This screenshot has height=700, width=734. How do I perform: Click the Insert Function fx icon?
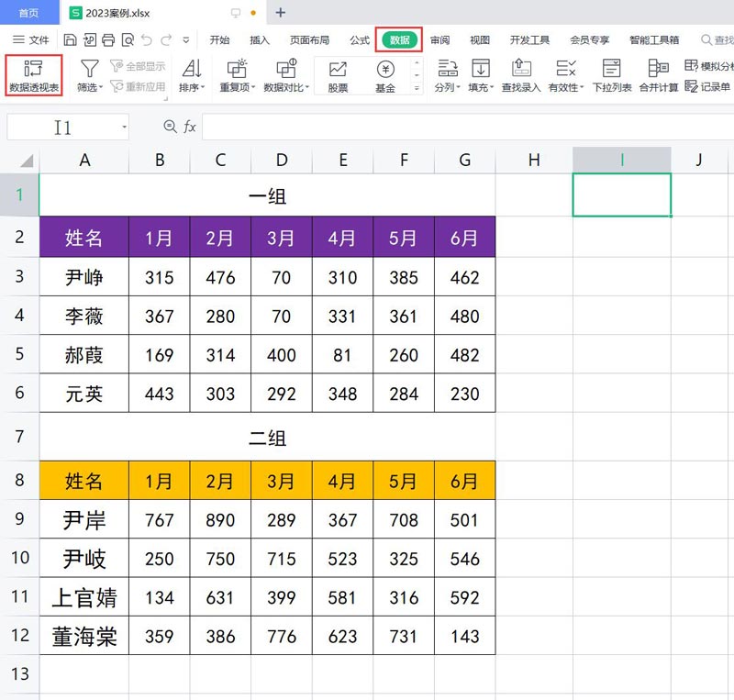tap(190, 127)
